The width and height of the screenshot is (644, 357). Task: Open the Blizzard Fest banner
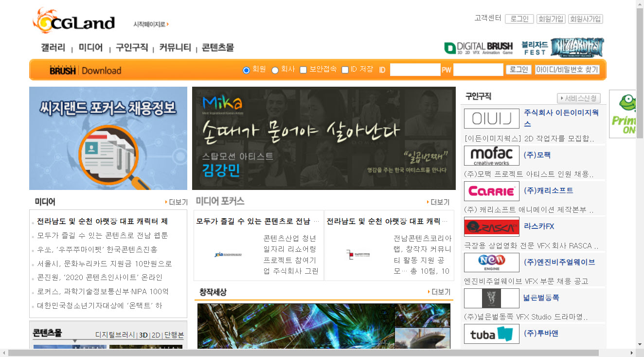click(x=563, y=47)
